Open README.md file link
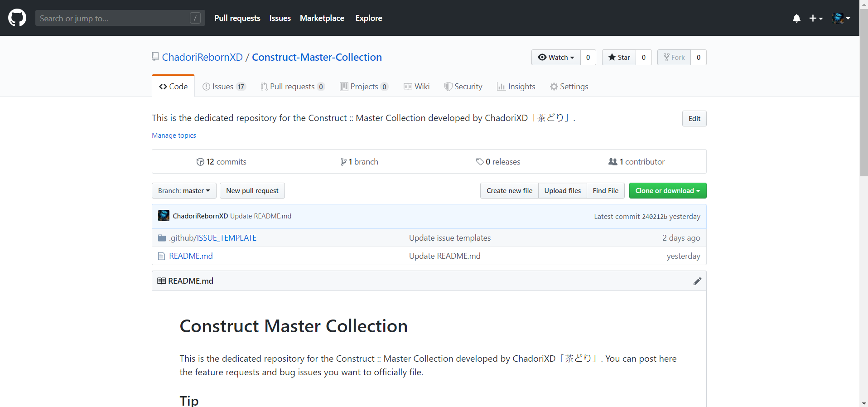Screen dimensions: 868x407 (x=191, y=256)
